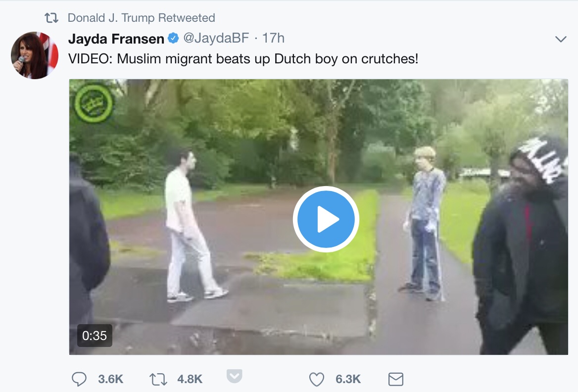
Task: Open the "Donald J. Trump Retweeted" link
Action: [141, 18]
